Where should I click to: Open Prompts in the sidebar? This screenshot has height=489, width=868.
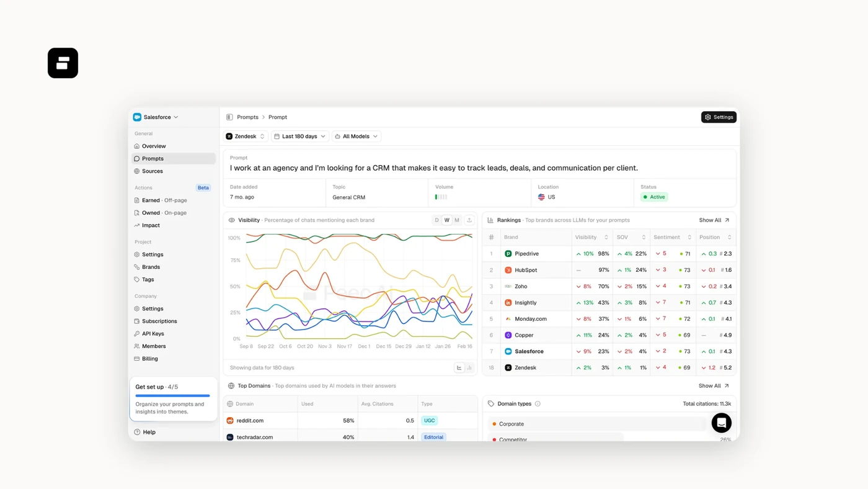click(x=174, y=159)
